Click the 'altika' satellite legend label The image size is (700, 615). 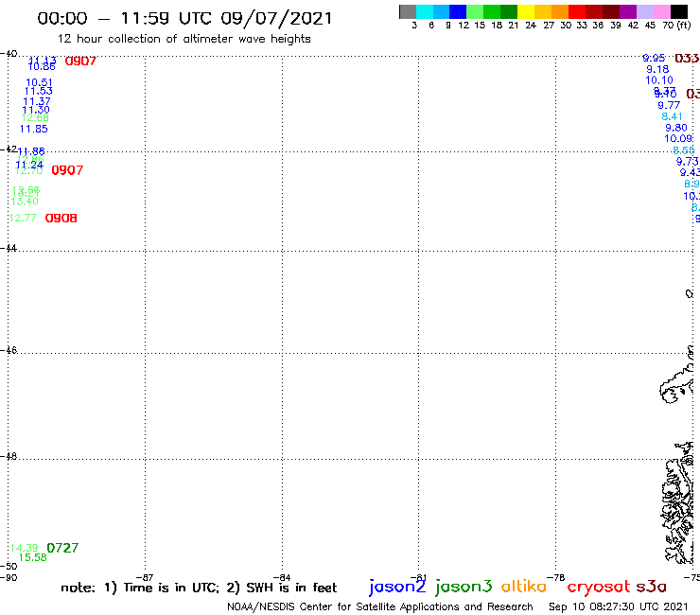pyautogui.click(x=524, y=587)
